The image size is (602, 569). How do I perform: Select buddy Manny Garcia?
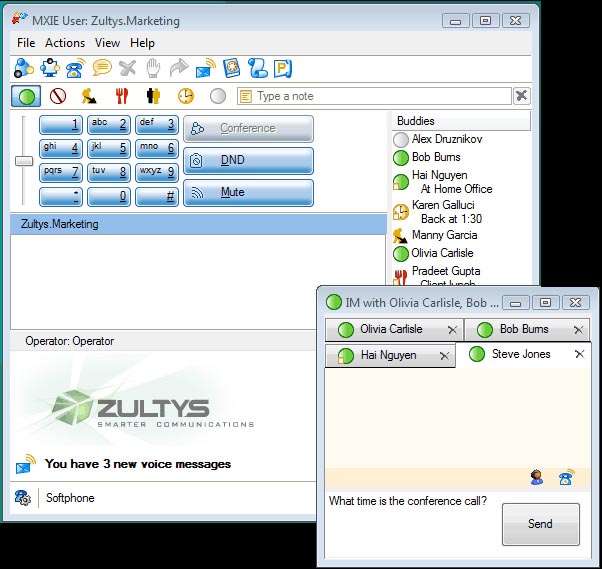coord(444,235)
